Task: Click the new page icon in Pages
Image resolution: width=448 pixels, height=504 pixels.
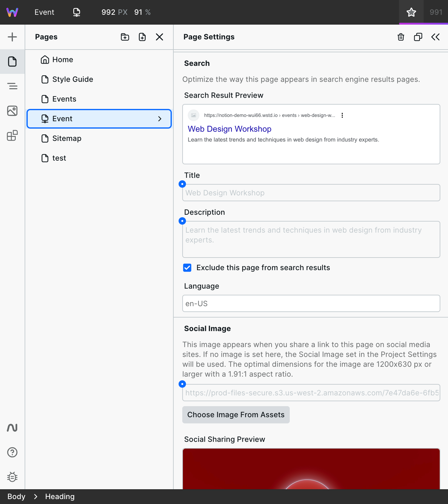Action: [x=142, y=37]
